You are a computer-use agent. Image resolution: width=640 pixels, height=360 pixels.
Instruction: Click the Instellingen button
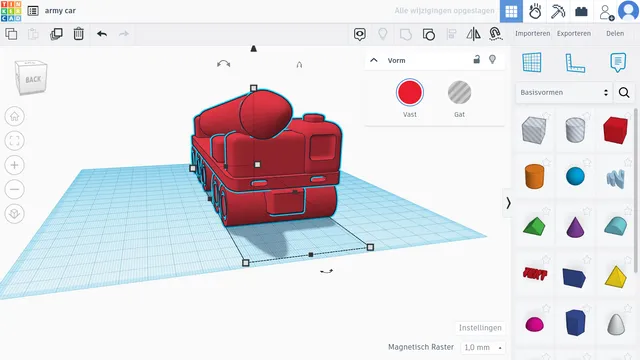pos(480,328)
